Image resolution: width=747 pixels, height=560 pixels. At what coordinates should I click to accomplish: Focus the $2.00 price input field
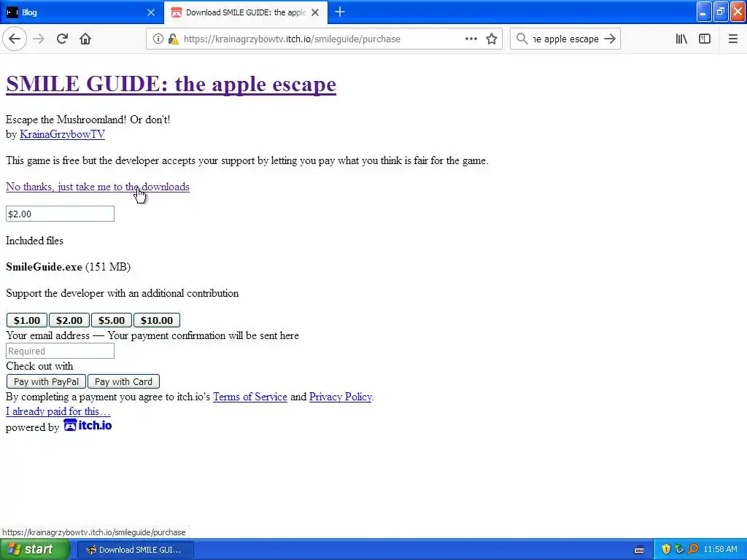click(60, 214)
